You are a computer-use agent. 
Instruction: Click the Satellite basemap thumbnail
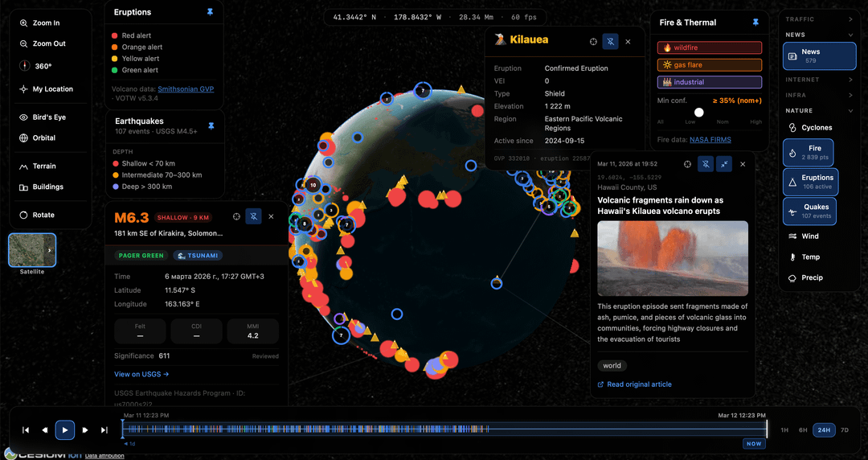pyautogui.click(x=32, y=250)
